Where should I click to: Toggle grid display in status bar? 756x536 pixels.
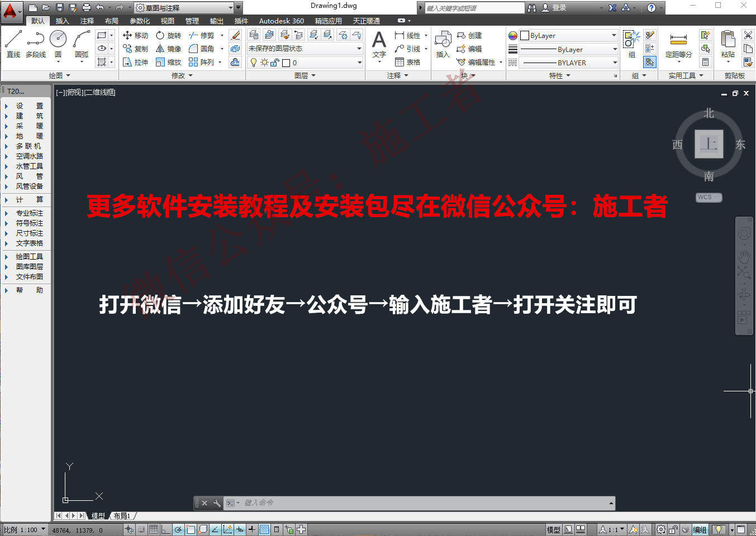click(x=153, y=529)
